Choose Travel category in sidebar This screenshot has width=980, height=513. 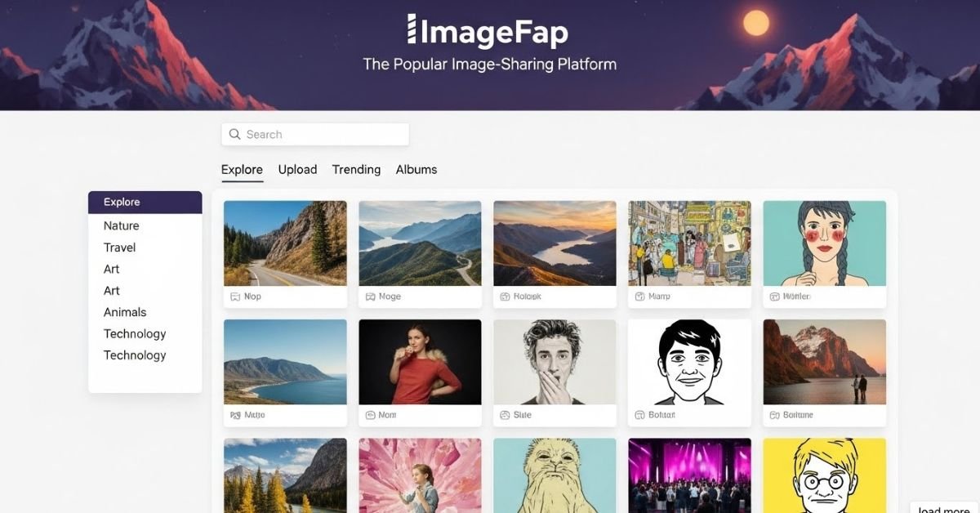click(119, 248)
